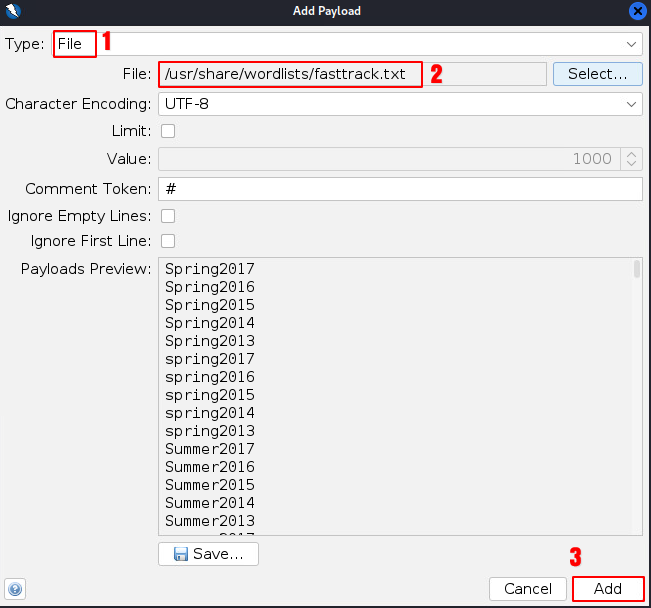651x608 pixels.
Task: Click the Add button
Action: (x=608, y=589)
